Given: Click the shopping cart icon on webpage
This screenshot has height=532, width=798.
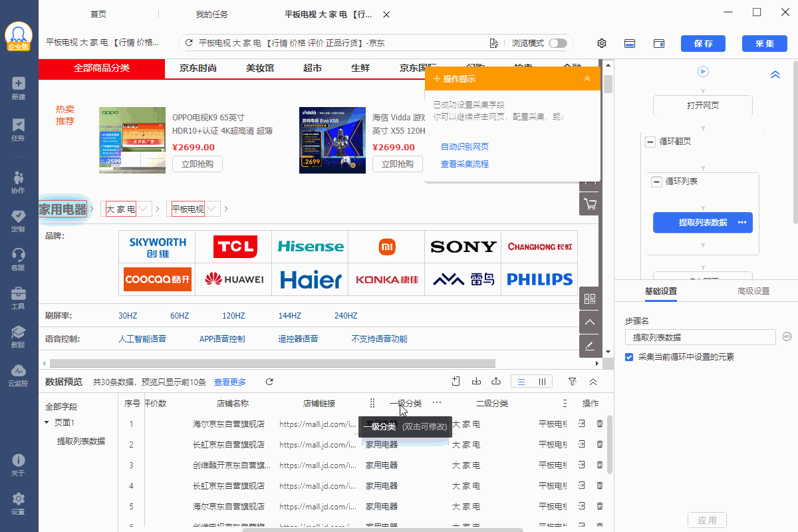Looking at the screenshot, I should tap(590, 203).
